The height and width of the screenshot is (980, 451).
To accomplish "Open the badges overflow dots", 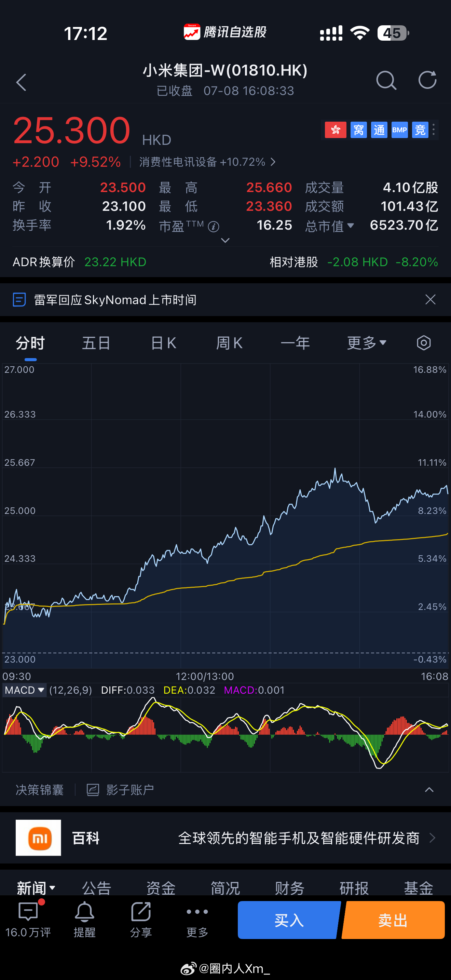I will [434, 130].
